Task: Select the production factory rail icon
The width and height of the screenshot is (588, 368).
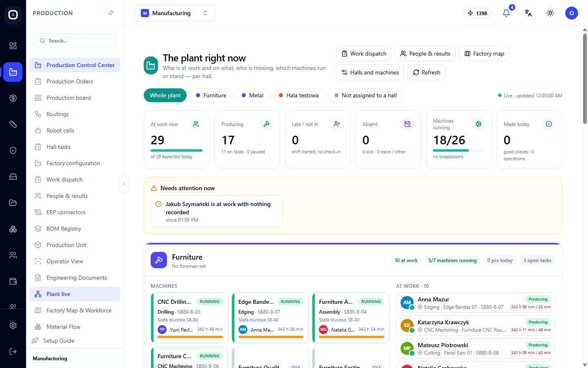Action: pyautogui.click(x=13, y=72)
